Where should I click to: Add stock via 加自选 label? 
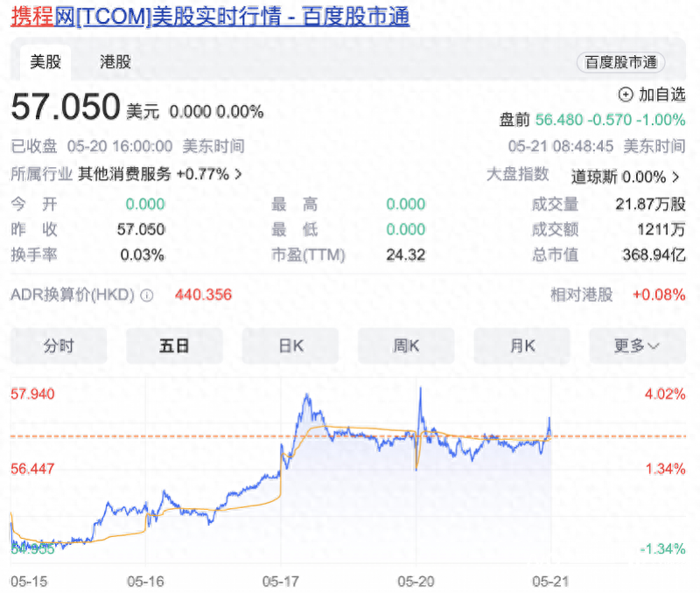coord(661,94)
